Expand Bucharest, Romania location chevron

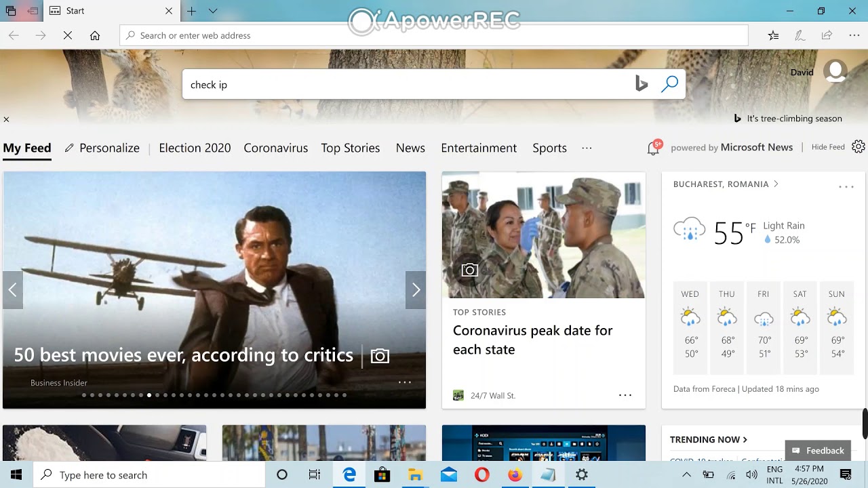[x=776, y=184]
